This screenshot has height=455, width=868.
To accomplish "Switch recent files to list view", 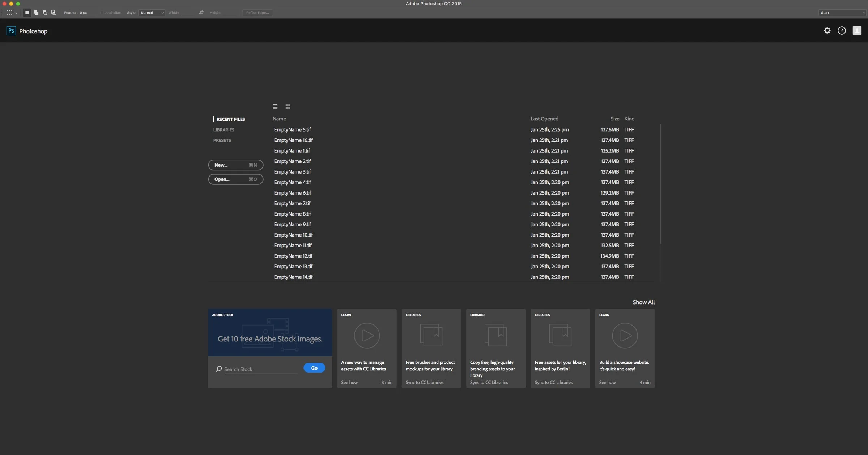I will click(x=275, y=107).
